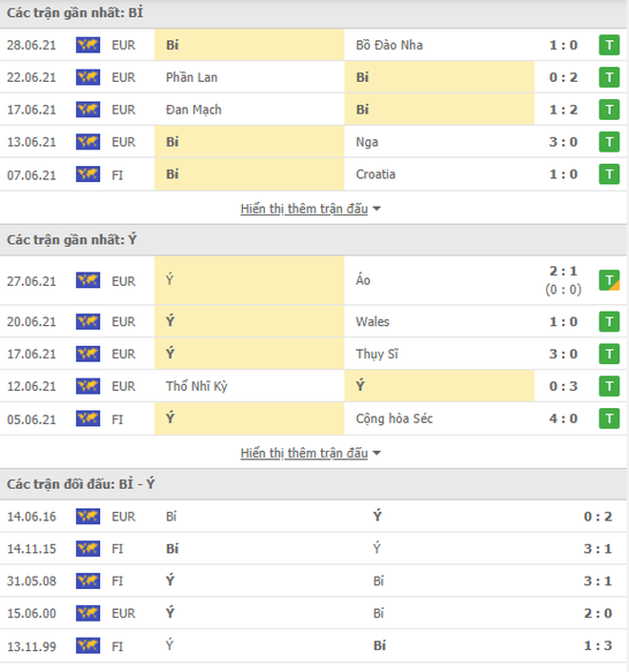Click the flag icon on the 13.11.99 row
This screenshot has width=629, height=672.
pos(88,645)
